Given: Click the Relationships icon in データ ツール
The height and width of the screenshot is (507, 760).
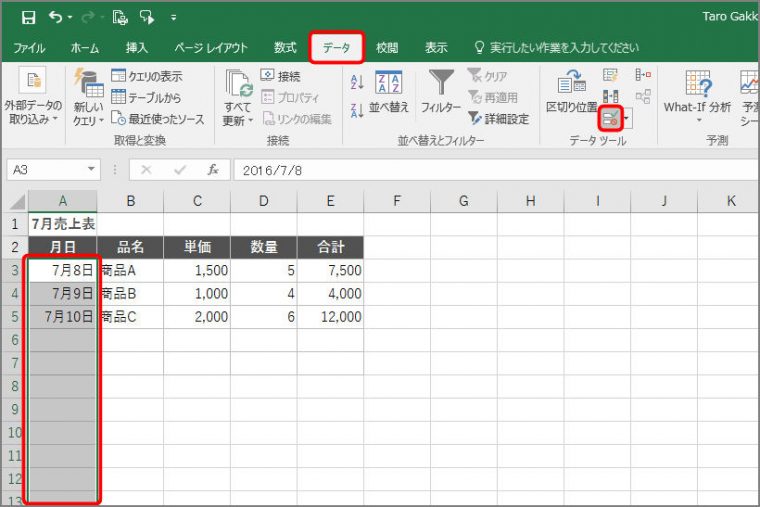Looking at the screenshot, I should [x=643, y=96].
